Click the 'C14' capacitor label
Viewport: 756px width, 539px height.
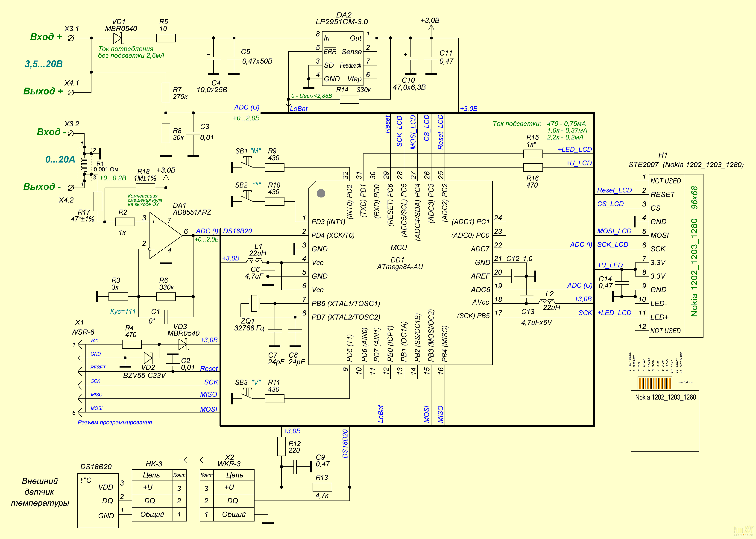[x=605, y=279]
